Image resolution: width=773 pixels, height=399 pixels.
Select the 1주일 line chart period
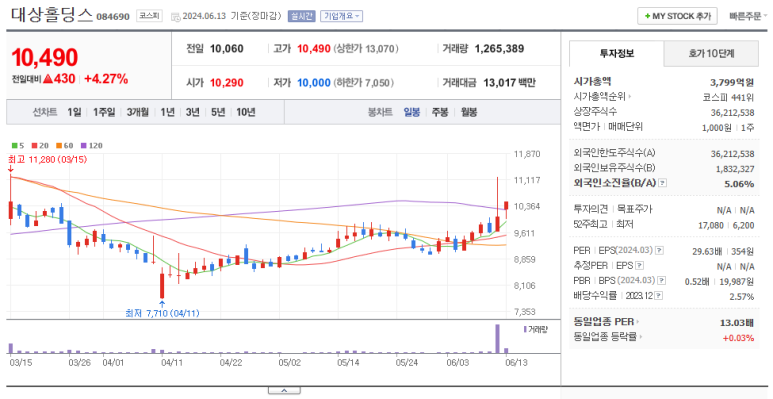coord(104,112)
